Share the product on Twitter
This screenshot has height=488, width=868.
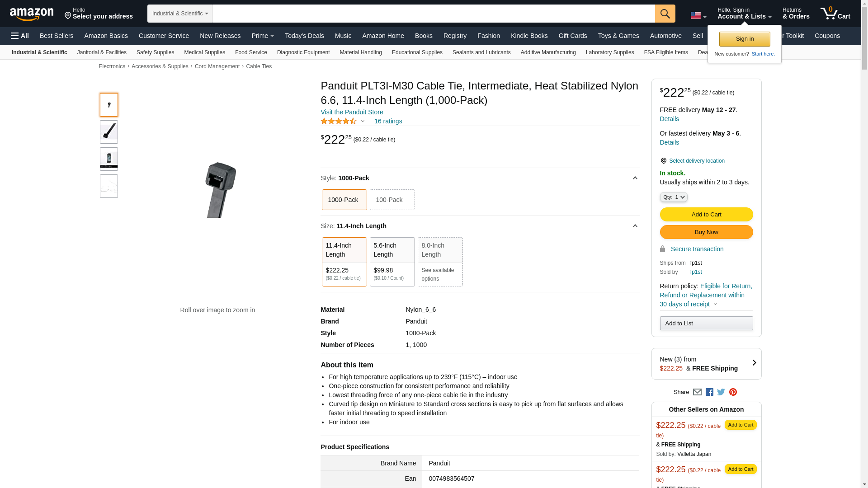pyautogui.click(x=721, y=392)
